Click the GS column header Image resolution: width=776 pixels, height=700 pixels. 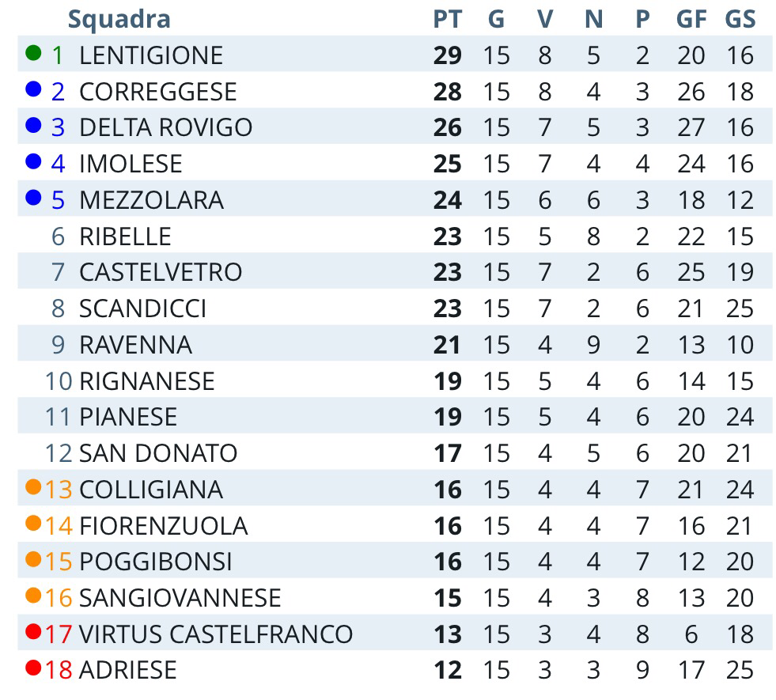click(x=740, y=19)
